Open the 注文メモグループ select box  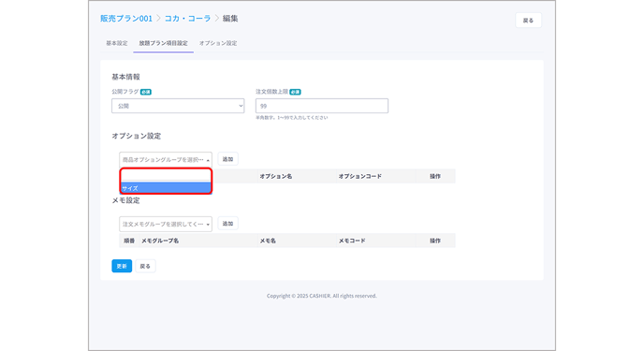166,224
